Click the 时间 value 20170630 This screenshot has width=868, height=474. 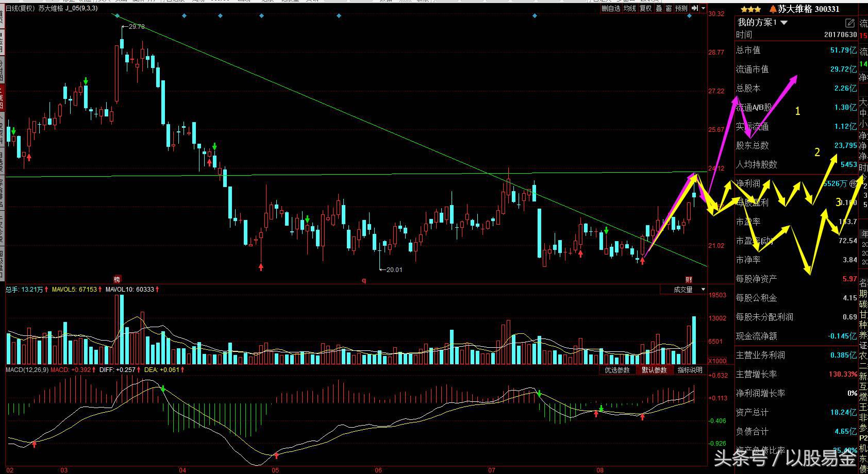[840, 35]
